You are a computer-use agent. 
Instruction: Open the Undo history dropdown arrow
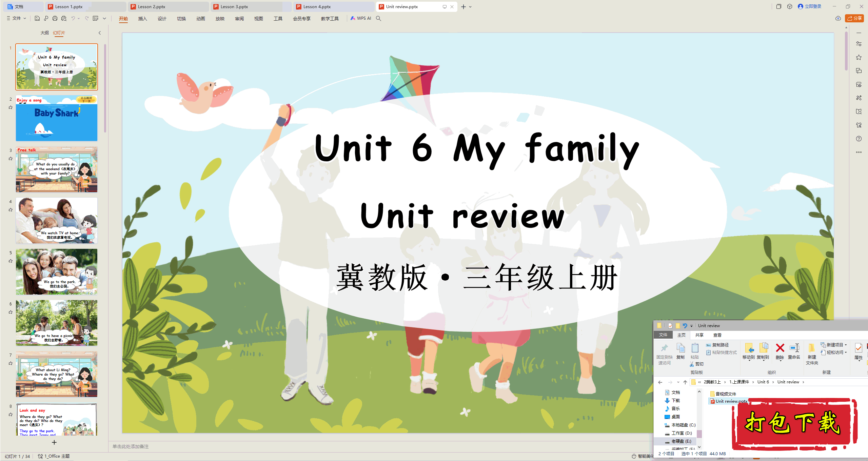tap(79, 18)
